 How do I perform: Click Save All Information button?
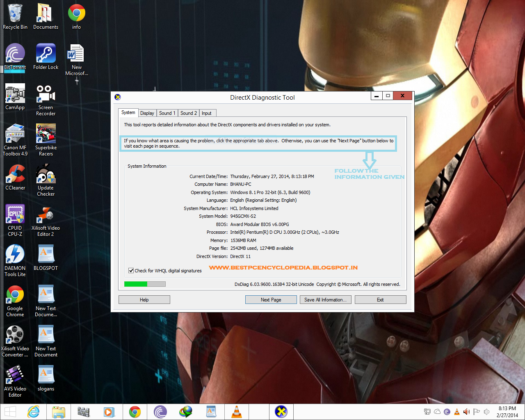click(x=325, y=300)
